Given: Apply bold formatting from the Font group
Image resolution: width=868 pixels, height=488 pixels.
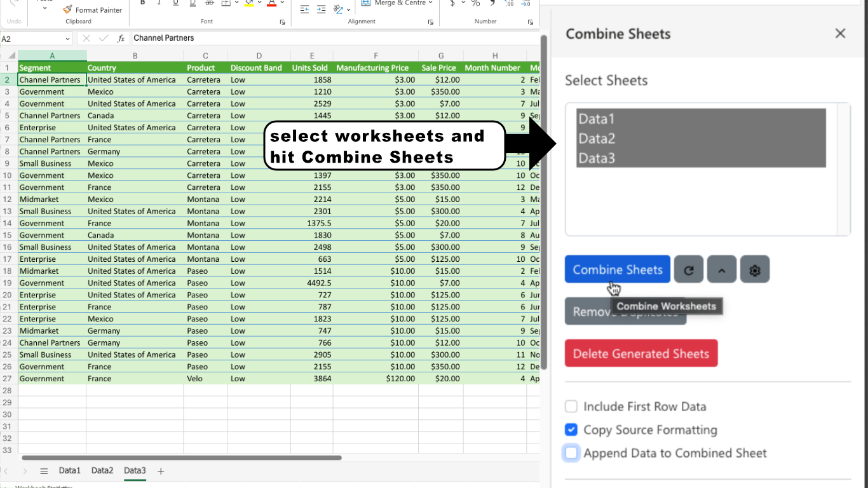Looking at the screenshot, I should (142, 3).
